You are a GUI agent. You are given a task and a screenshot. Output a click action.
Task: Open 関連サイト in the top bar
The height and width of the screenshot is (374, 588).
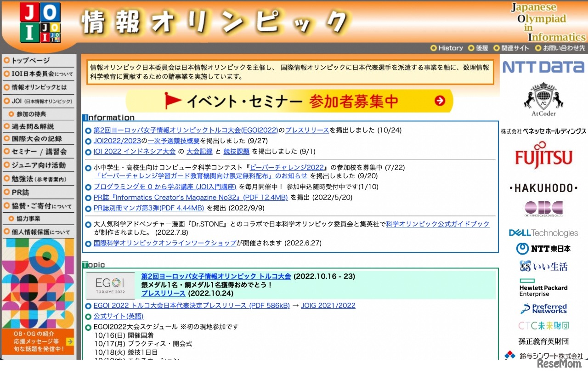511,48
